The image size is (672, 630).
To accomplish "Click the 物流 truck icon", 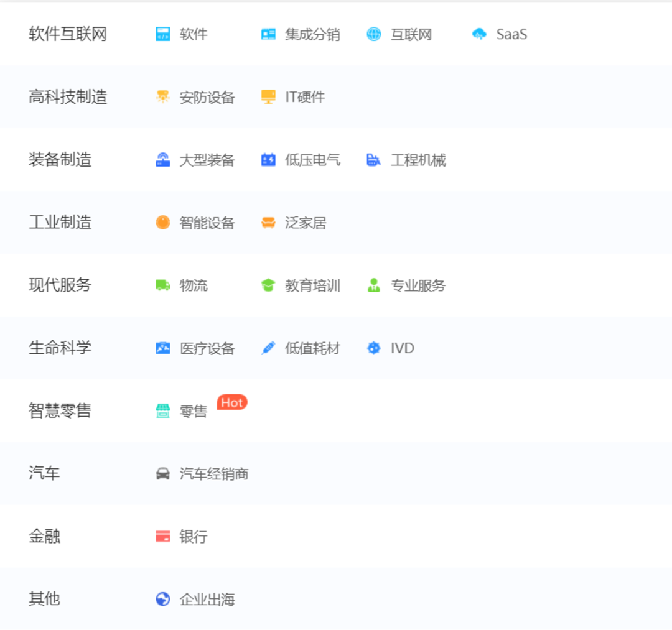I will [163, 285].
